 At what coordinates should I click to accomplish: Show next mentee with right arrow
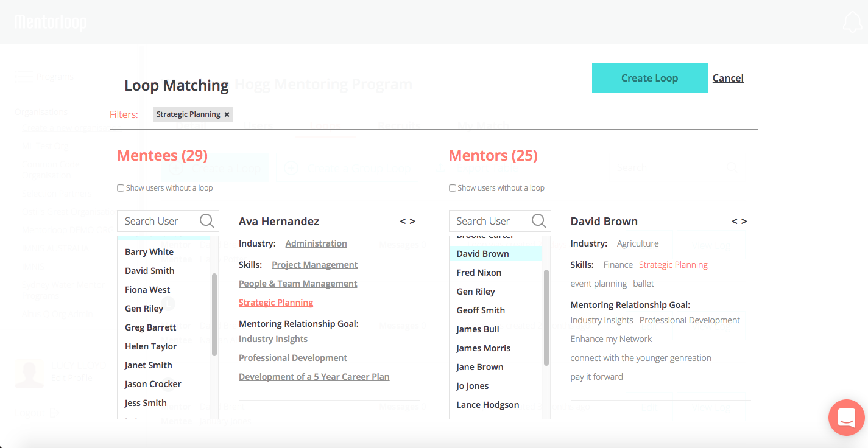413,222
